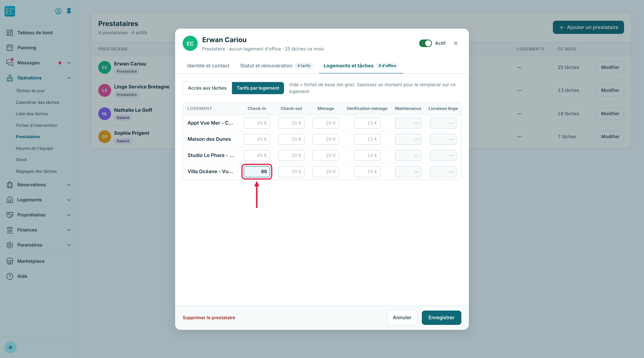Expand the Réservations chevron
The width and height of the screenshot is (644, 358).
(x=69, y=185)
